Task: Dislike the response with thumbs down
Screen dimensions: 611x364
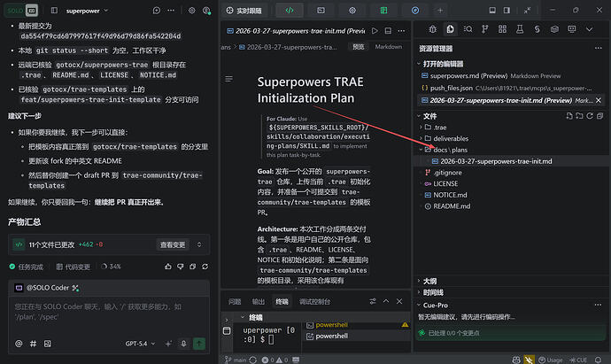Action: (x=181, y=267)
